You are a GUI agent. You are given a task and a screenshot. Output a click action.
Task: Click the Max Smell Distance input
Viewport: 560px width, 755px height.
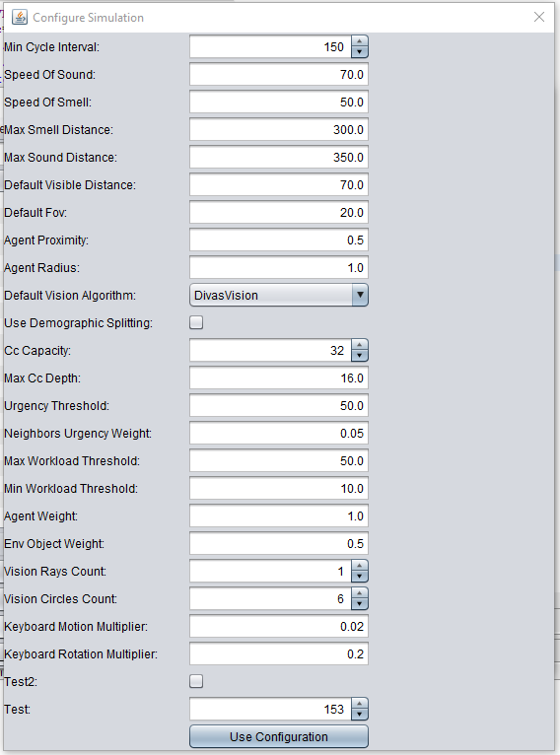[x=279, y=130]
